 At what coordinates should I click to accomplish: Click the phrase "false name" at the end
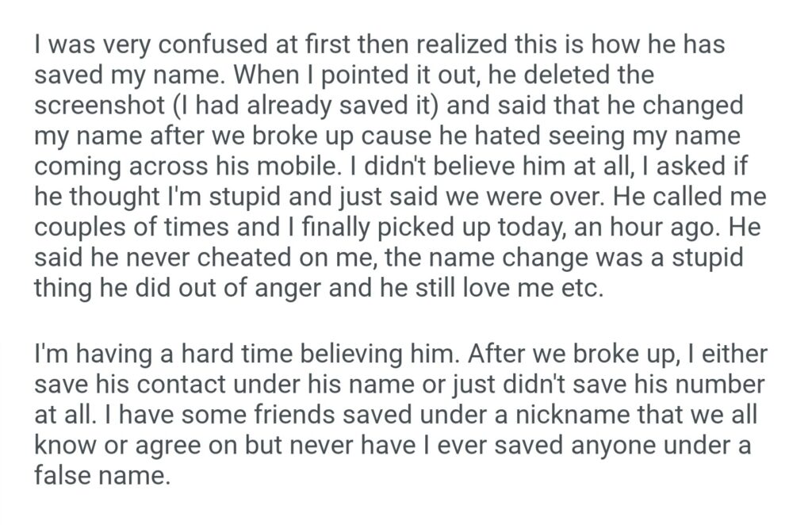101,476
